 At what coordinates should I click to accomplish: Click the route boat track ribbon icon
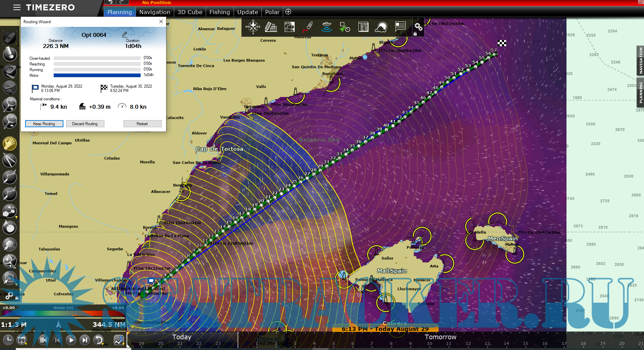click(308, 27)
